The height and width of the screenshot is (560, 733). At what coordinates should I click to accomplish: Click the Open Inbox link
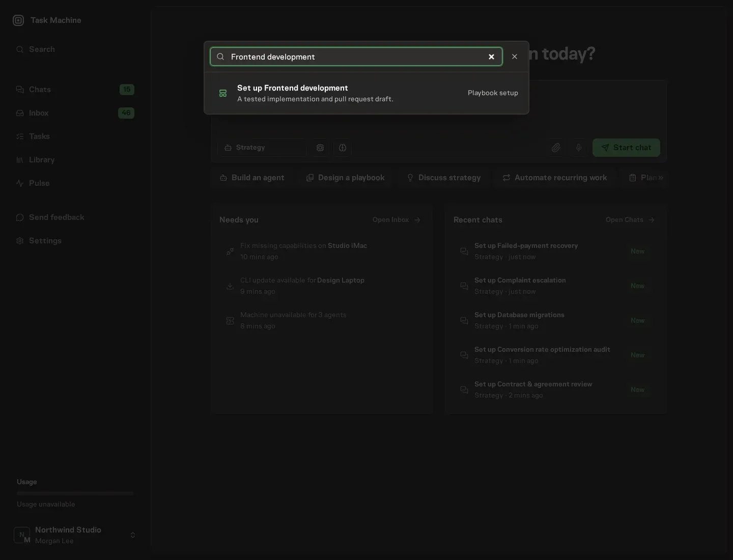tap(397, 220)
